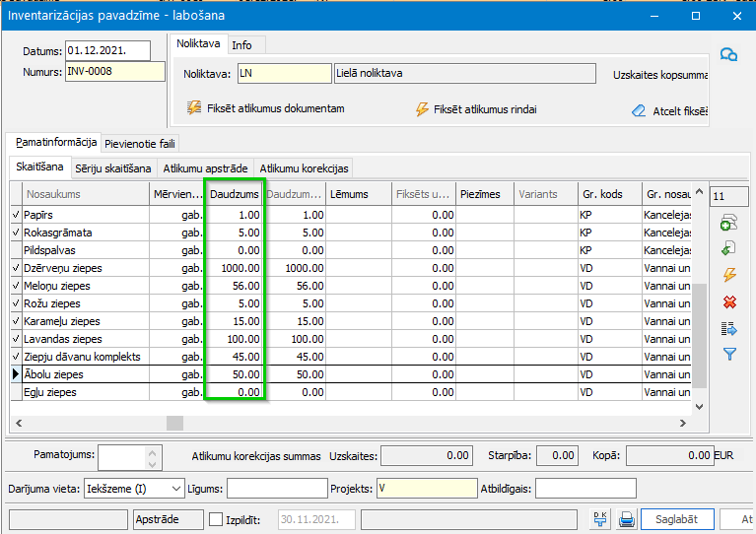Screen dimensions: 756x534
Task: Click the Līgums input field
Action: pos(277,488)
